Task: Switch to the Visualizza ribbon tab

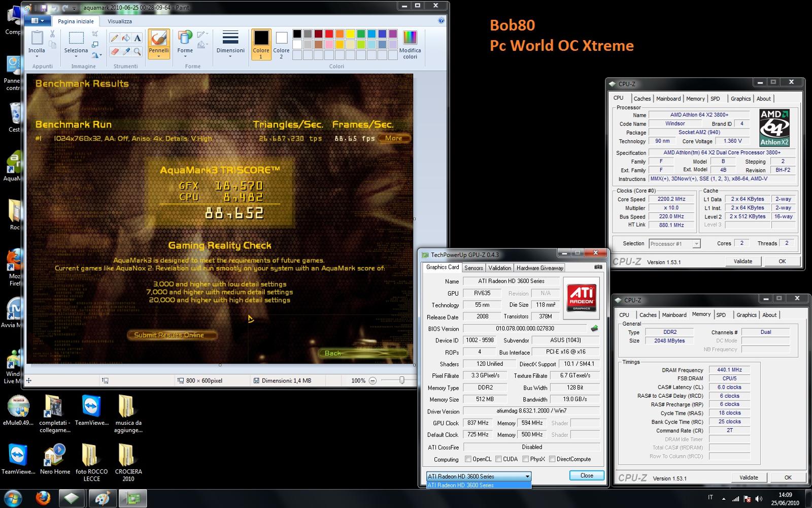Action: click(x=120, y=21)
